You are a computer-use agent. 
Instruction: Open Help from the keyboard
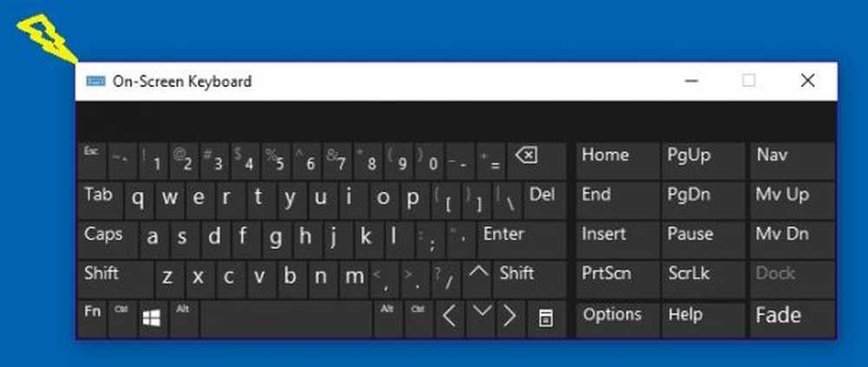click(x=701, y=318)
